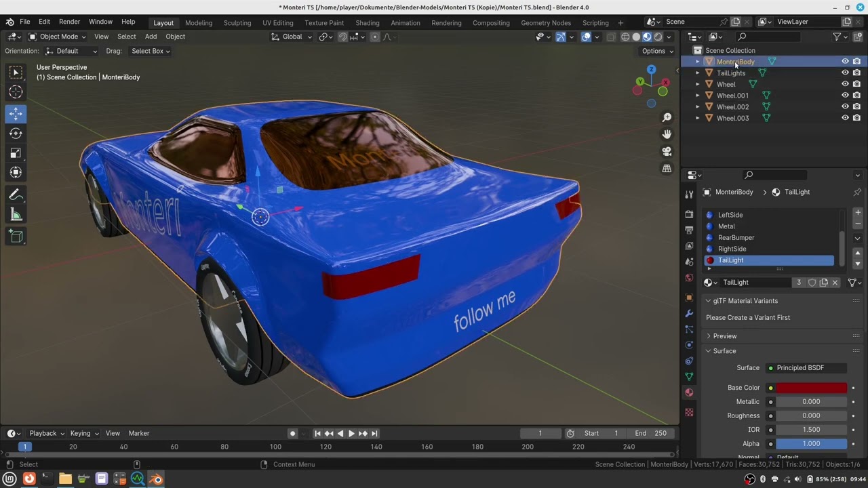Open the Texture properties tab
The height and width of the screenshot is (488, 868).
tap(690, 412)
